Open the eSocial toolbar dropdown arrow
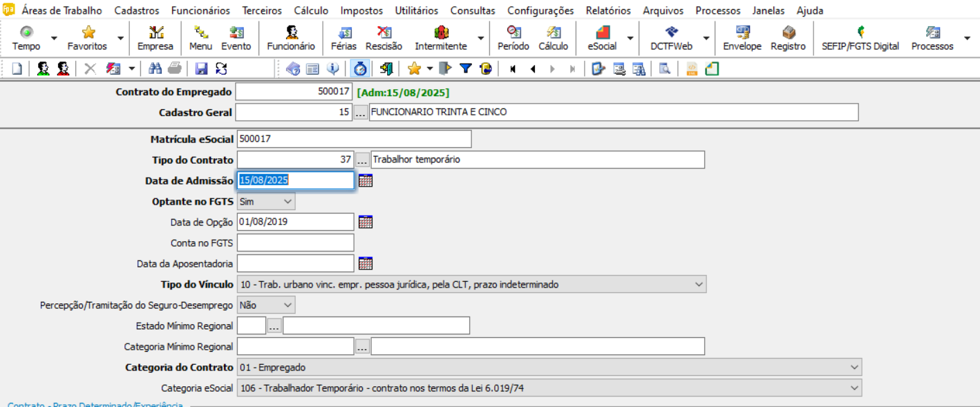The width and height of the screenshot is (980, 407). (630, 38)
